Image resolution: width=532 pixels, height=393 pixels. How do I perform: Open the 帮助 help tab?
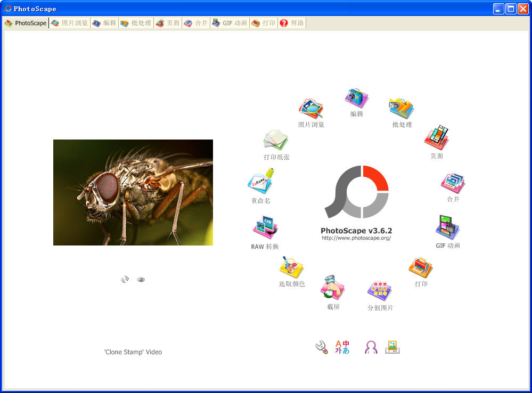tap(292, 23)
